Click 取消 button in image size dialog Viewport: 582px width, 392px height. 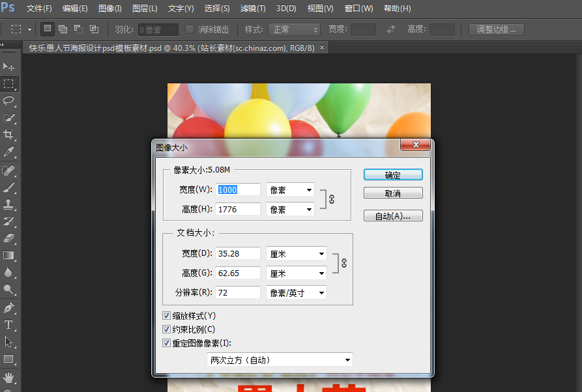pos(393,193)
